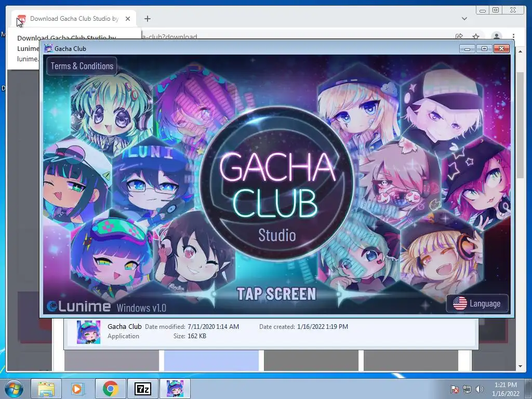
Task: Open the Language selector button
Action: coord(477,303)
